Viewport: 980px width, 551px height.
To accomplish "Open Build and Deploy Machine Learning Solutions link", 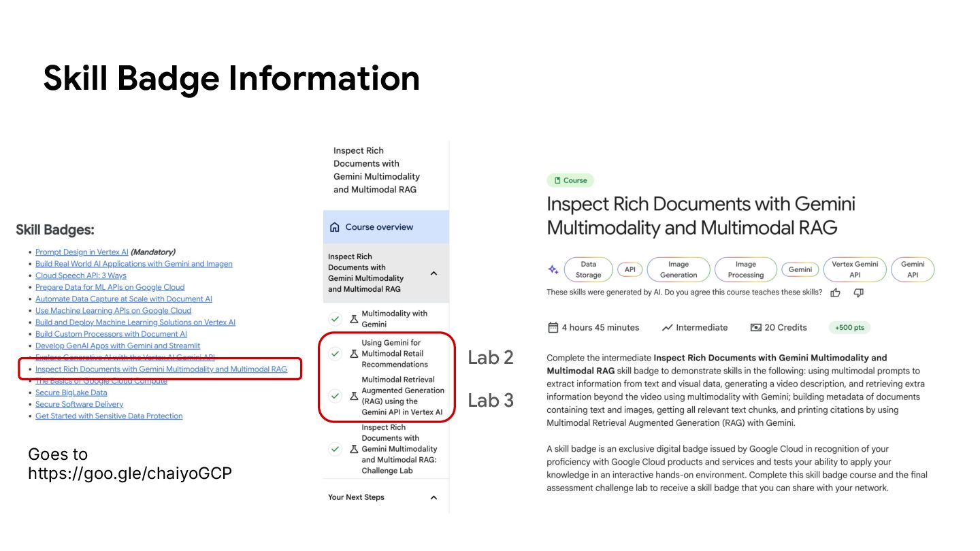I will tap(135, 322).
